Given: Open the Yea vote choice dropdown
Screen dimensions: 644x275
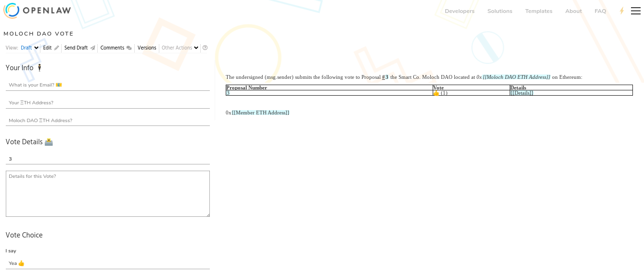Looking at the screenshot, I should point(108,263).
